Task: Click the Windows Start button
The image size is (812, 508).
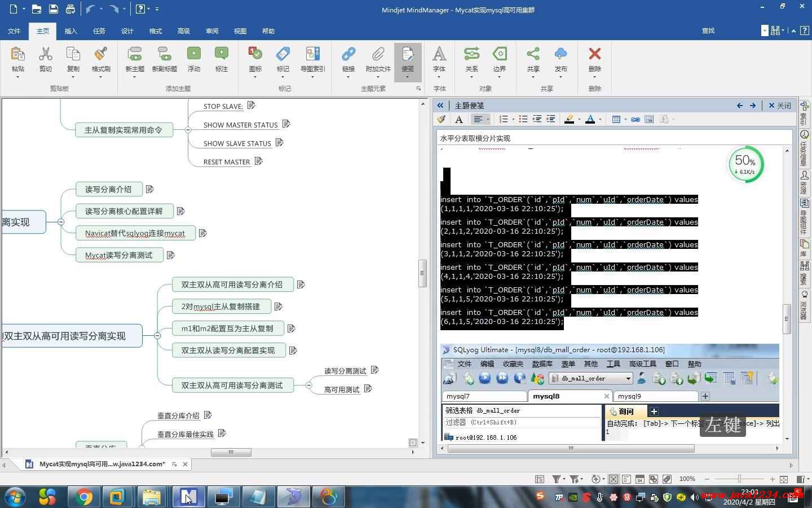Action: 15,497
